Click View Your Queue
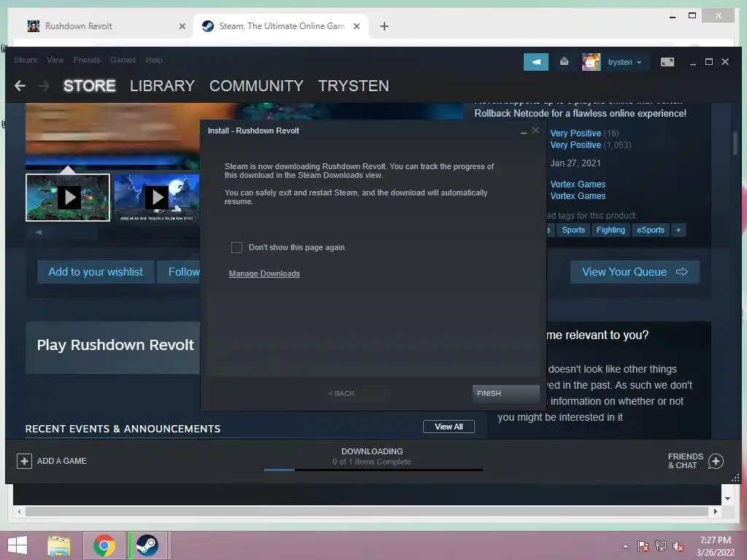This screenshot has width=747, height=560. pos(635,272)
